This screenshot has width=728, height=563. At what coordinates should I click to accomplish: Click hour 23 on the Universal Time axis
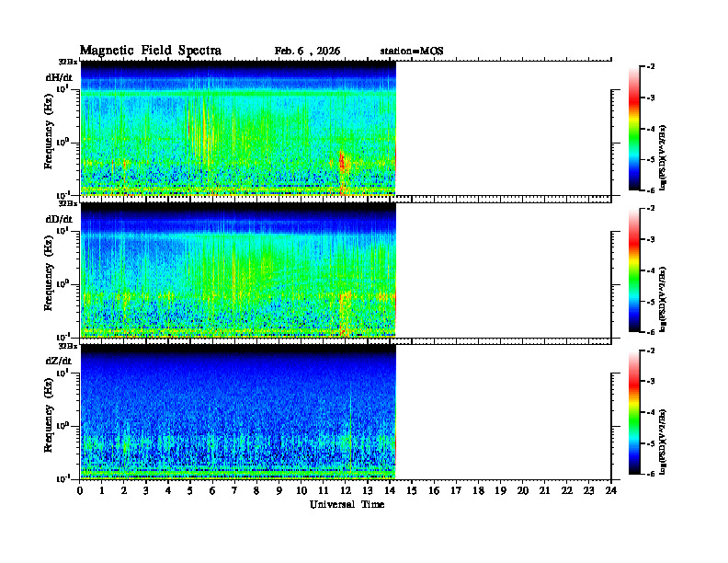click(588, 491)
